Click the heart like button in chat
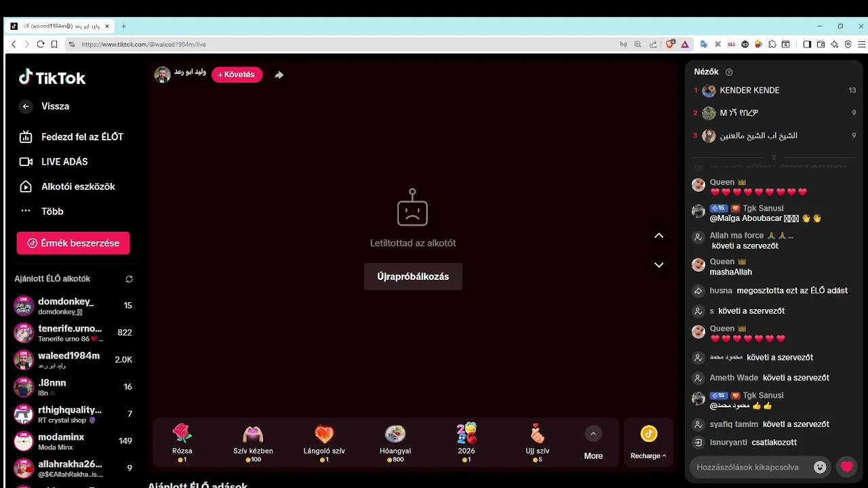Viewport: 868px width, 488px height. click(846, 467)
